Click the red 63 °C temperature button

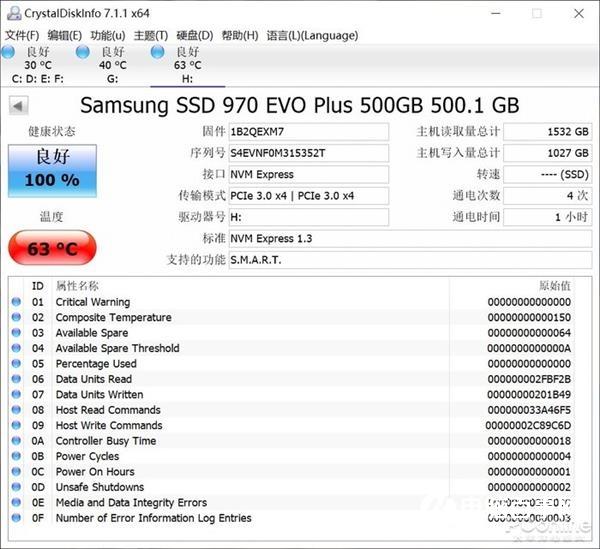pyautogui.click(x=52, y=248)
